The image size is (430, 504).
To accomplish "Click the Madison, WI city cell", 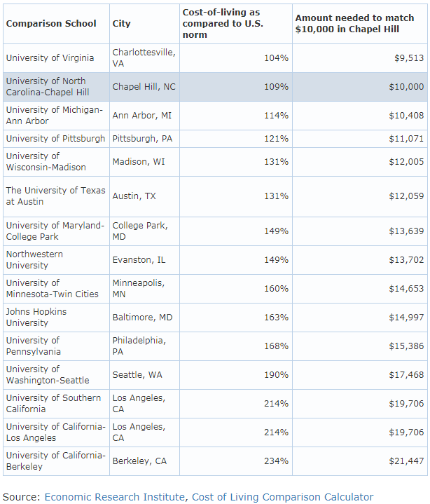I will [x=144, y=162].
